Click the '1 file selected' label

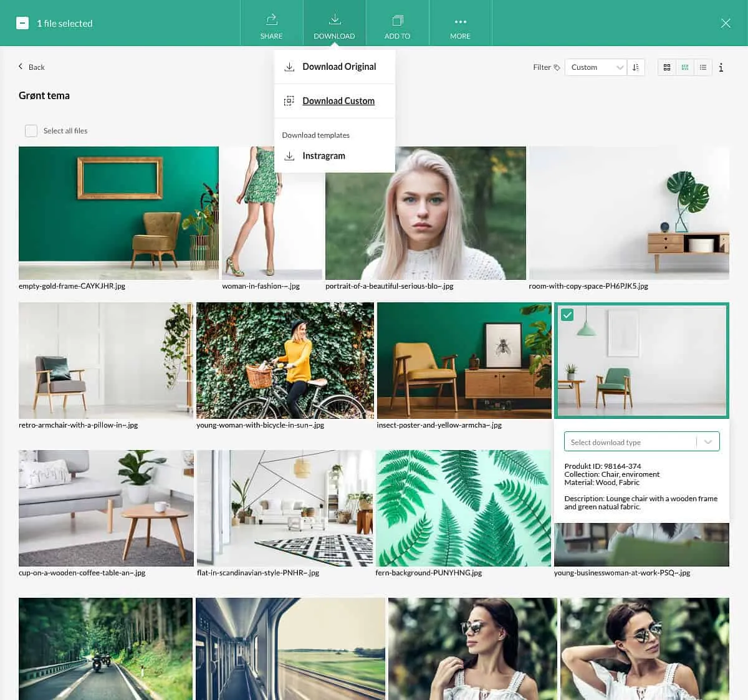64,23
